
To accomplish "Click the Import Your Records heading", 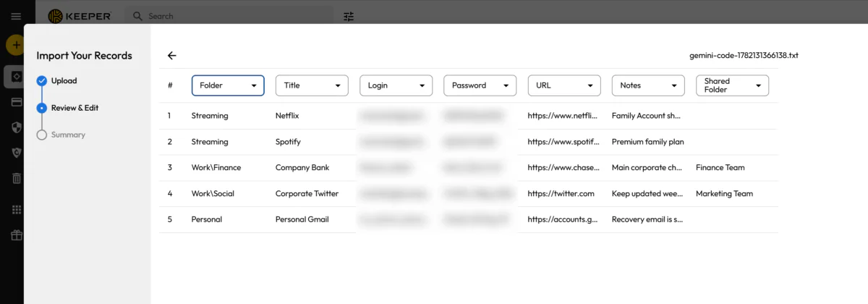I will [x=84, y=56].
